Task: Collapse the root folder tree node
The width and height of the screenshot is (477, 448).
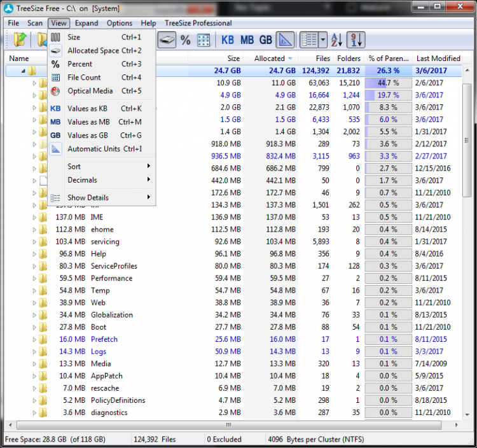Action: pos(23,71)
